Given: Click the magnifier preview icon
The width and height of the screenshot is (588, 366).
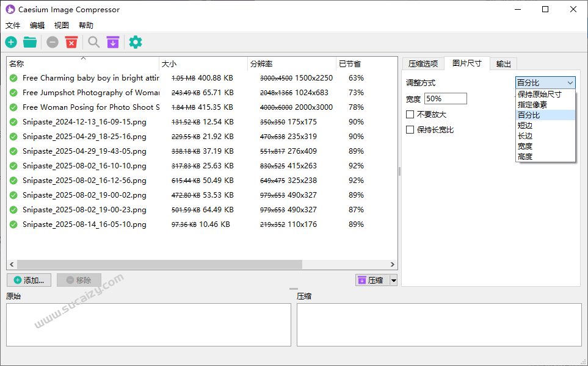Looking at the screenshot, I should [x=93, y=42].
